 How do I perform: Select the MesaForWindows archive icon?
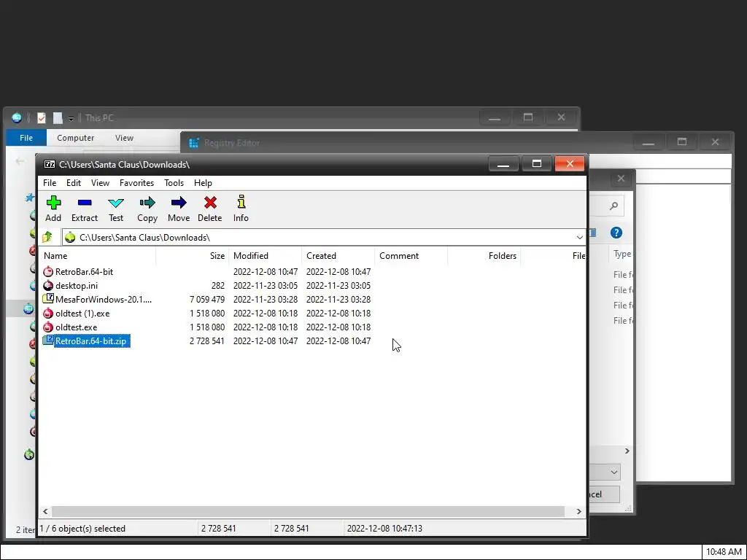pos(48,299)
